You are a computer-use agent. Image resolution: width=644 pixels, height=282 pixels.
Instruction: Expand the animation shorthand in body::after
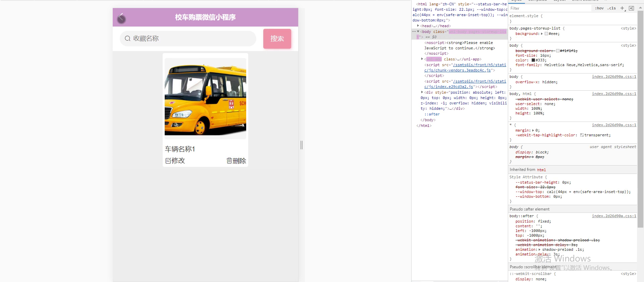point(540,249)
